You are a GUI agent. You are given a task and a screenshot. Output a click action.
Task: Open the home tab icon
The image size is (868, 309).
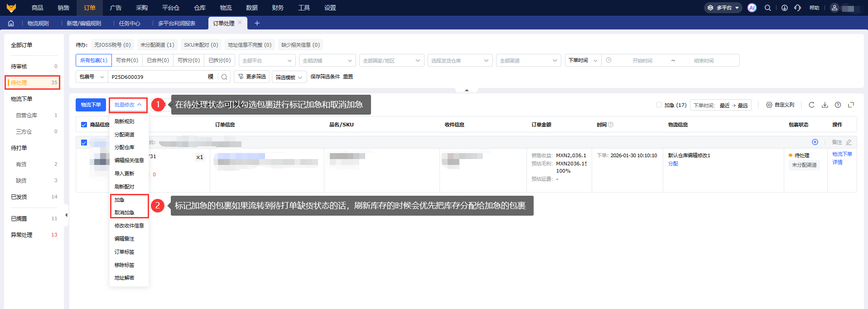tap(11, 23)
